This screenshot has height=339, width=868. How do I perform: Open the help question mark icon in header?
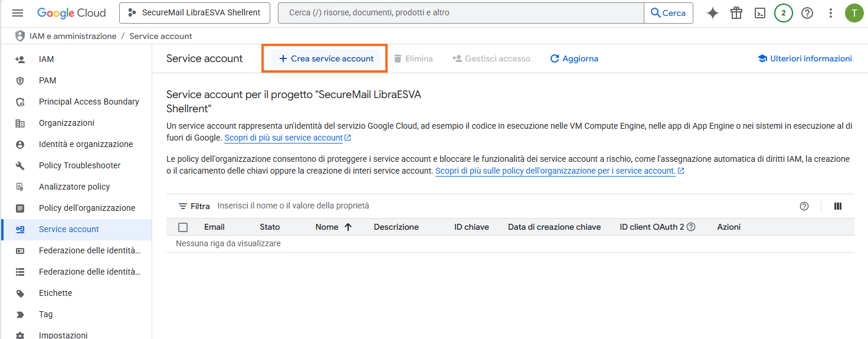pos(807,13)
